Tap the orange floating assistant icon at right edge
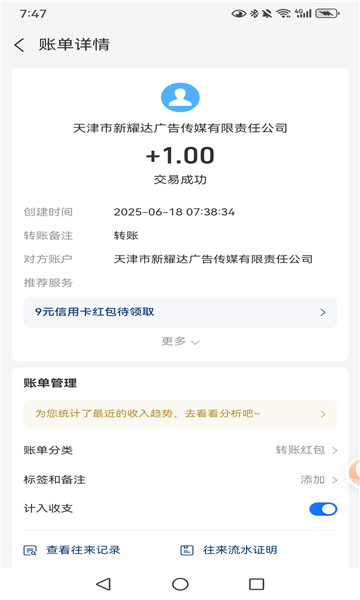This screenshot has width=360, height=600. [353, 472]
